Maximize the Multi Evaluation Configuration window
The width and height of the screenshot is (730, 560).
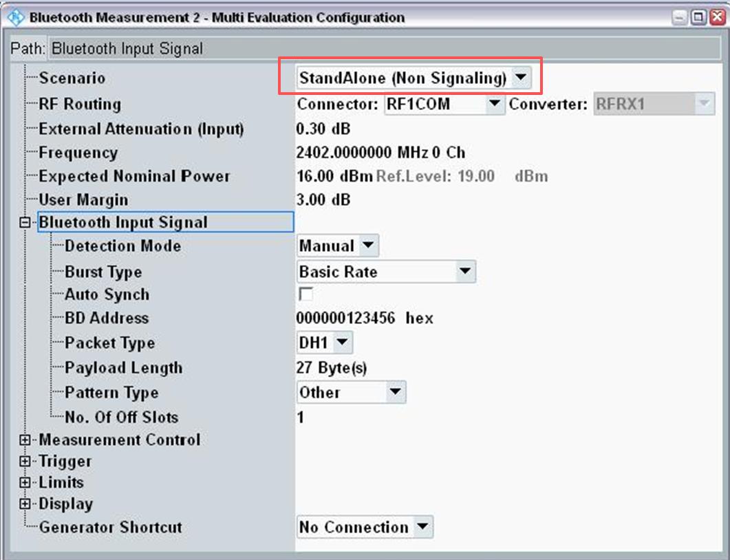(x=698, y=18)
